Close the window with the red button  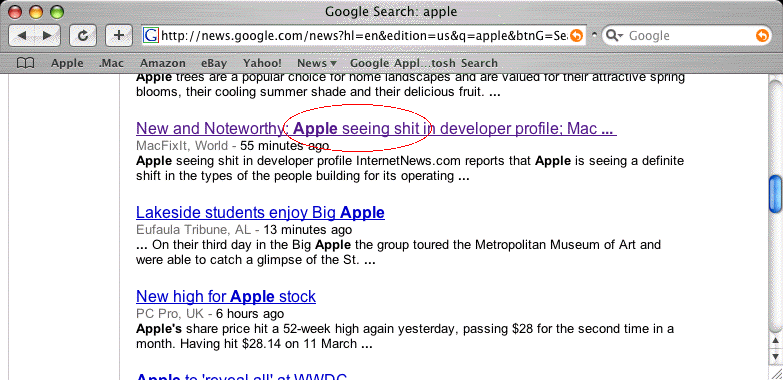(x=16, y=11)
